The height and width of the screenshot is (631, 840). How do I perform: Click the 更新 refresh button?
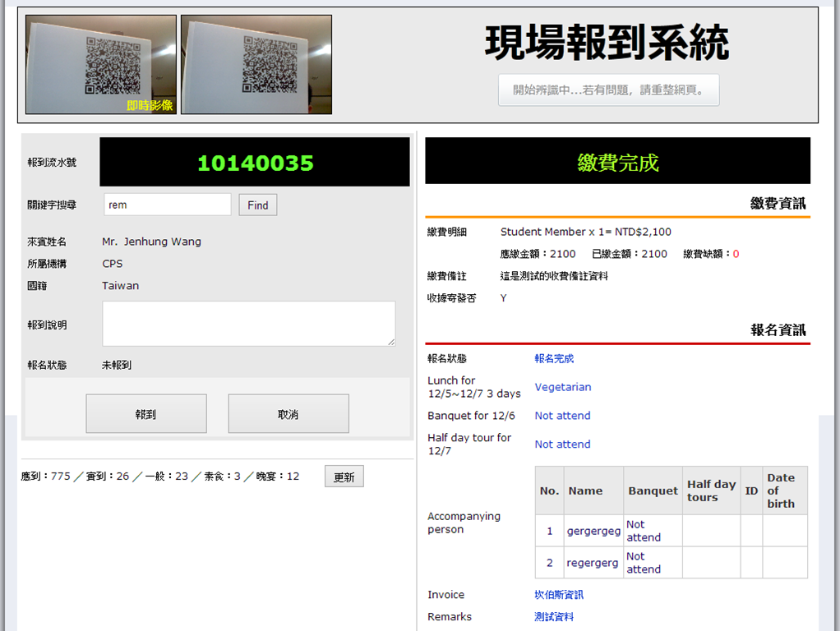[x=344, y=477]
